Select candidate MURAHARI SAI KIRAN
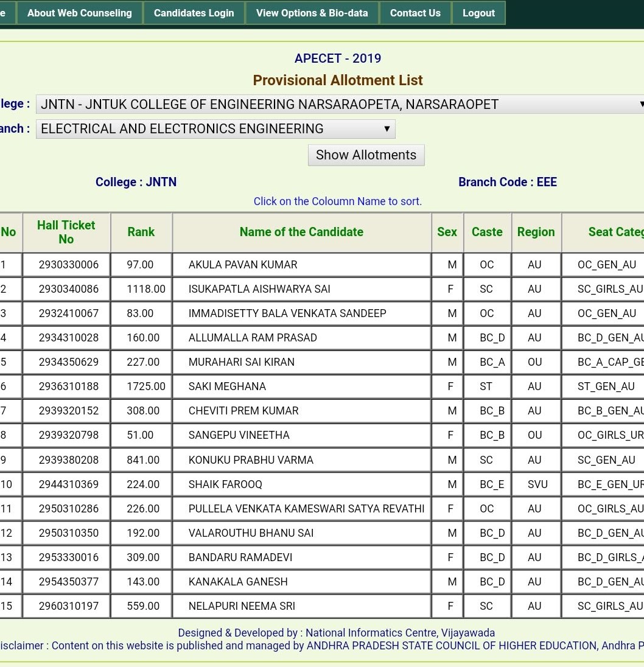The height and width of the screenshot is (667, 644). pyautogui.click(x=242, y=362)
